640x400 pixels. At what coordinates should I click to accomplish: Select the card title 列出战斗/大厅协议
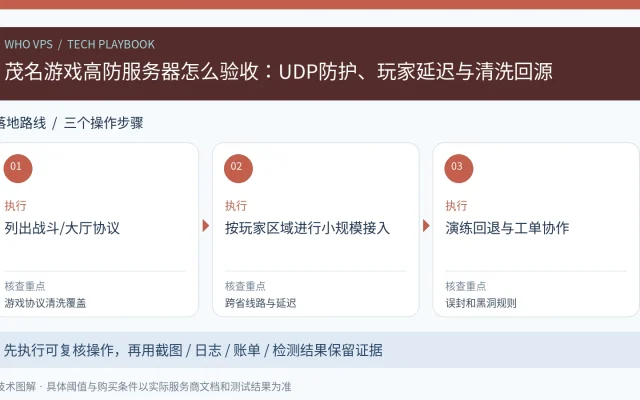62,228
